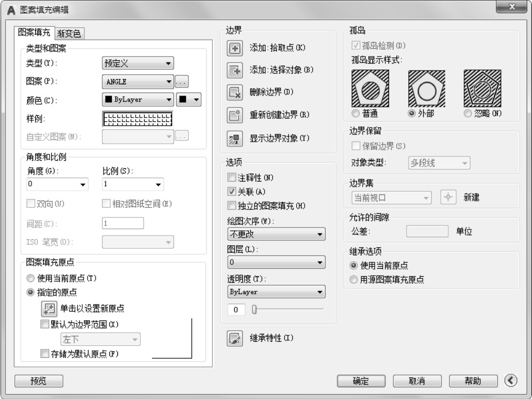Click the New boundary set (新建) crosshair icon
Image resolution: width=532 pixels, height=399 pixels.
coord(448,197)
